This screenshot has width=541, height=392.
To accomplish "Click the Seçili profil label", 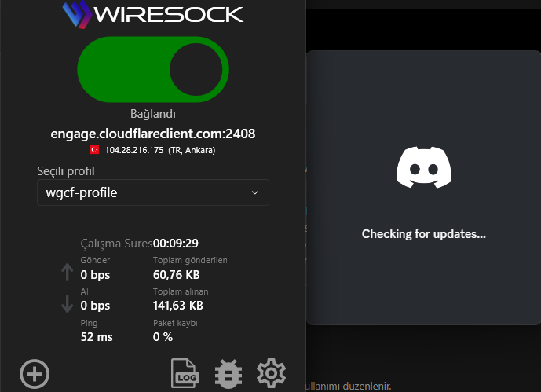I will click(65, 171).
